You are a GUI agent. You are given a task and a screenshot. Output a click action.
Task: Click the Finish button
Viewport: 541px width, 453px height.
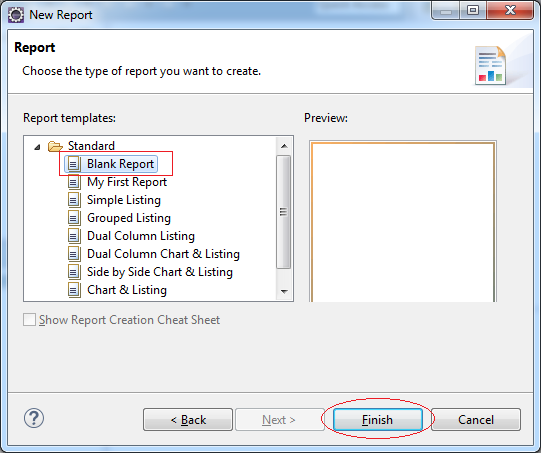tap(378, 420)
